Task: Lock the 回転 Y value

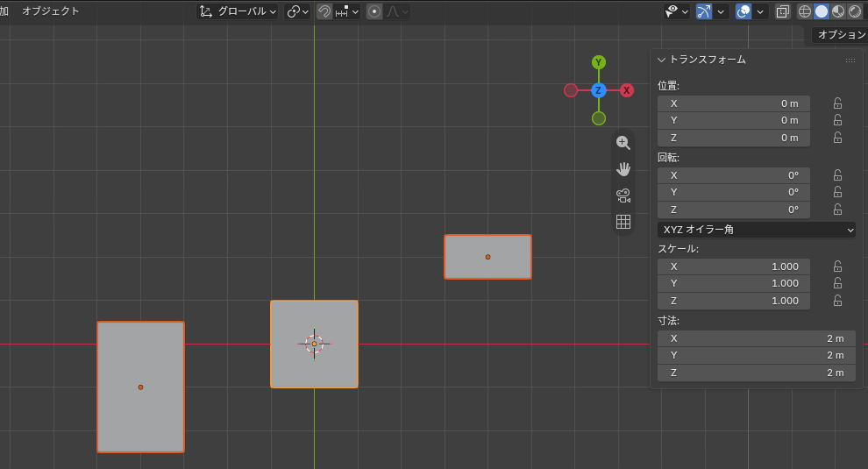Action: [x=837, y=192]
